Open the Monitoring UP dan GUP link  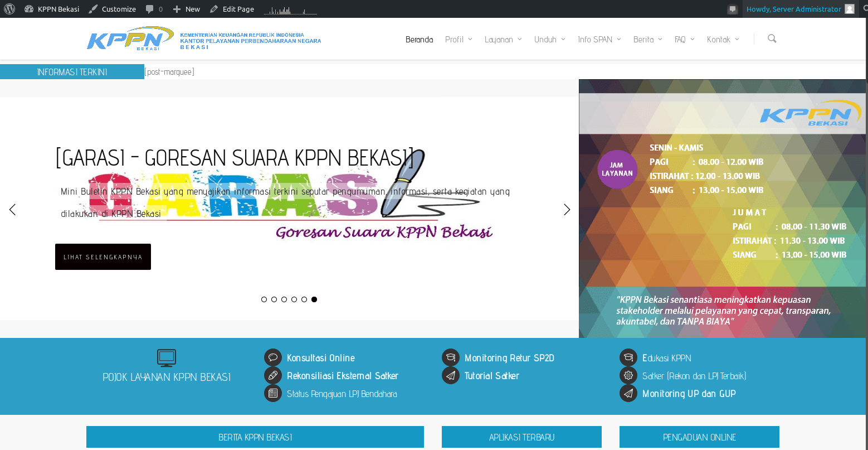click(x=689, y=394)
